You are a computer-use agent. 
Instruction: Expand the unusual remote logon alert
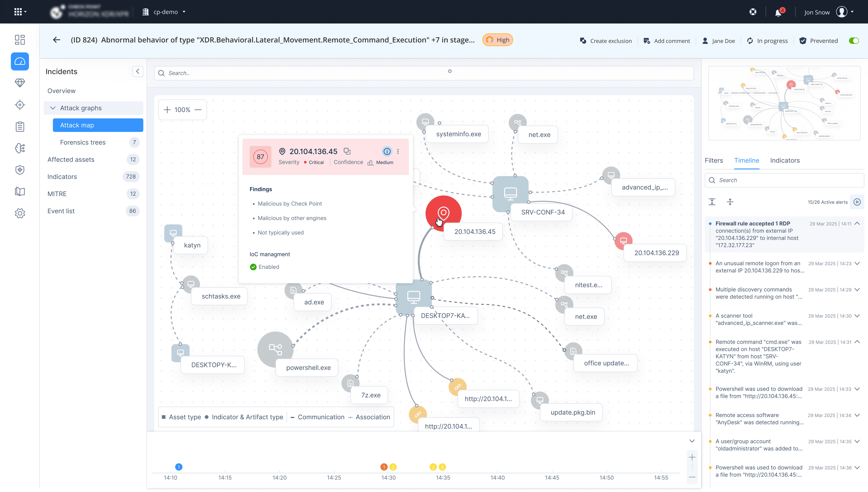pyautogui.click(x=857, y=263)
